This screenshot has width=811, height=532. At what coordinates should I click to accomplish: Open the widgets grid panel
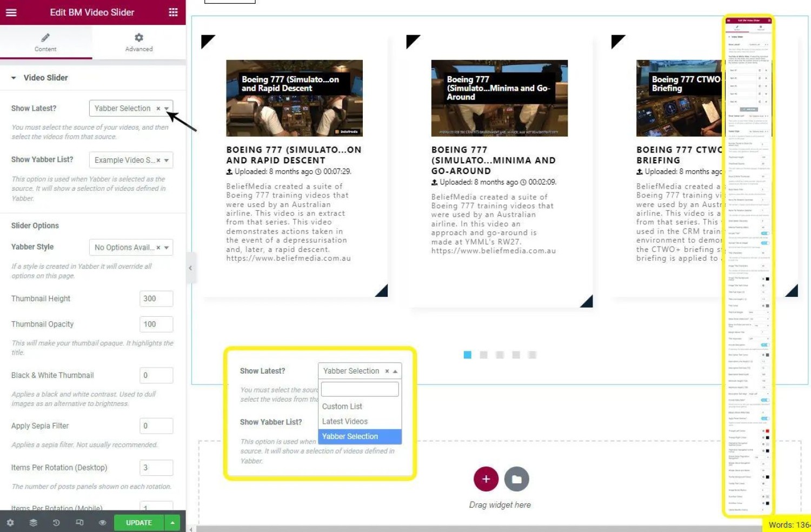[173, 12]
